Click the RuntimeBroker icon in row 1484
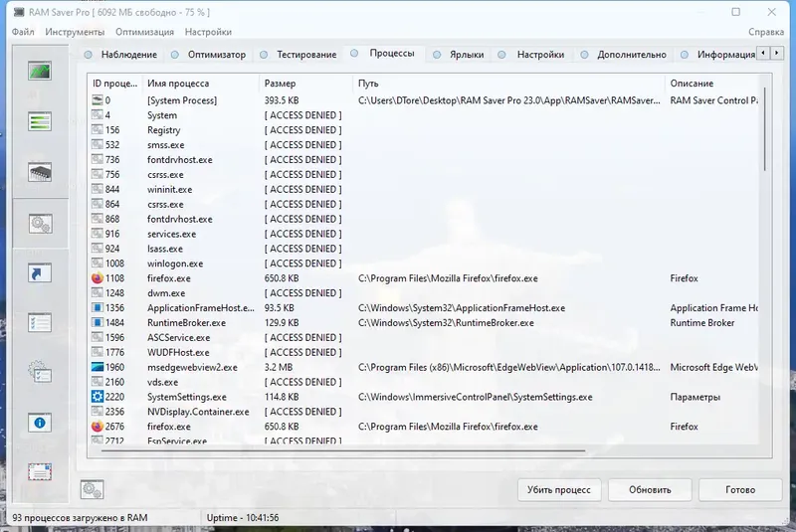Screen dimensions: 796x532 tap(97, 322)
